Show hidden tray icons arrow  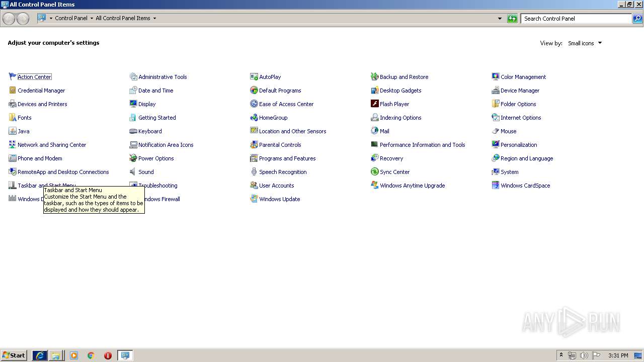pyautogui.click(x=561, y=355)
